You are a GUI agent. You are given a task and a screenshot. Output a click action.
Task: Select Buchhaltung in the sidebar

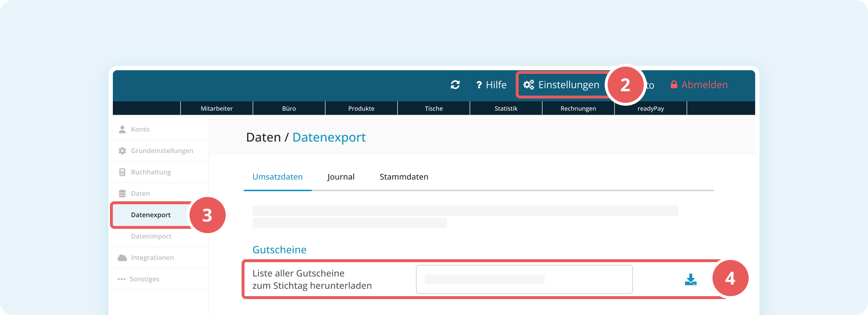(x=161, y=172)
